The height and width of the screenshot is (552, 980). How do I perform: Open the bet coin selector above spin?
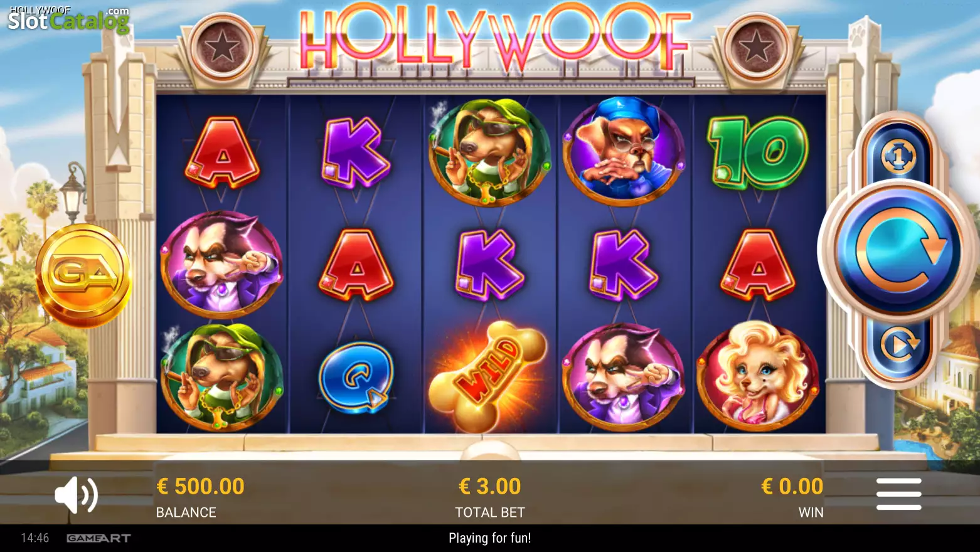tap(898, 156)
